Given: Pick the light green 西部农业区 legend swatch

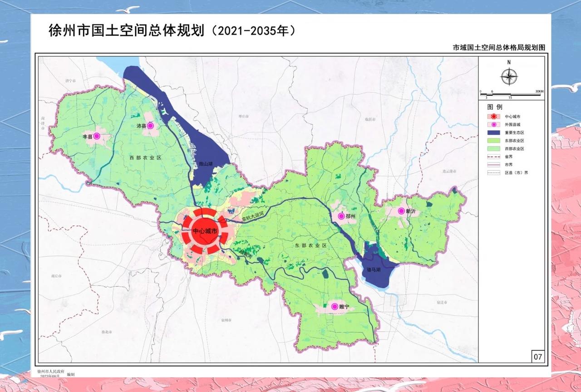Looking at the screenshot, I should 493,149.
